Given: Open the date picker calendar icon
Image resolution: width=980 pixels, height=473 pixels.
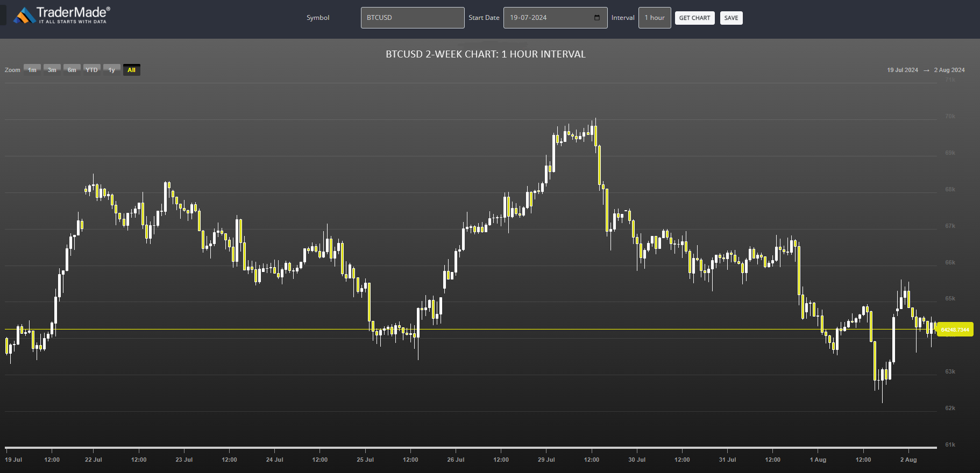Looking at the screenshot, I should coord(597,18).
